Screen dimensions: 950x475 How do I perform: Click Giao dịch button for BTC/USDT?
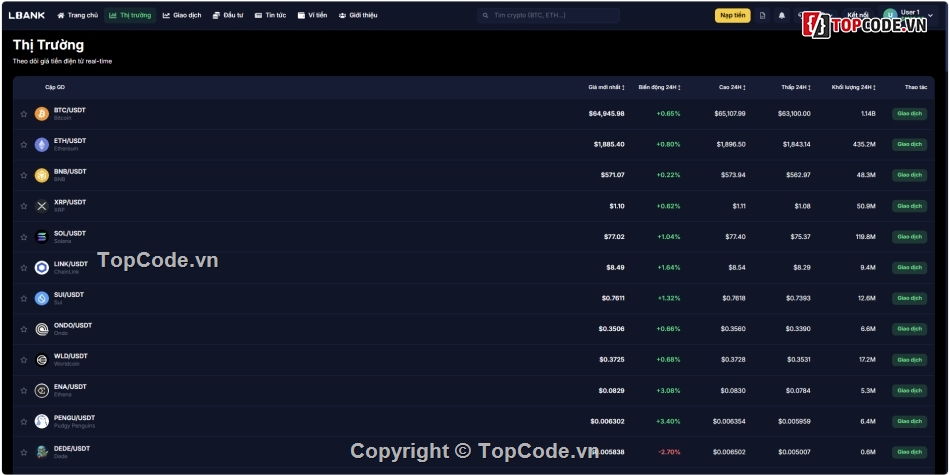909,114
